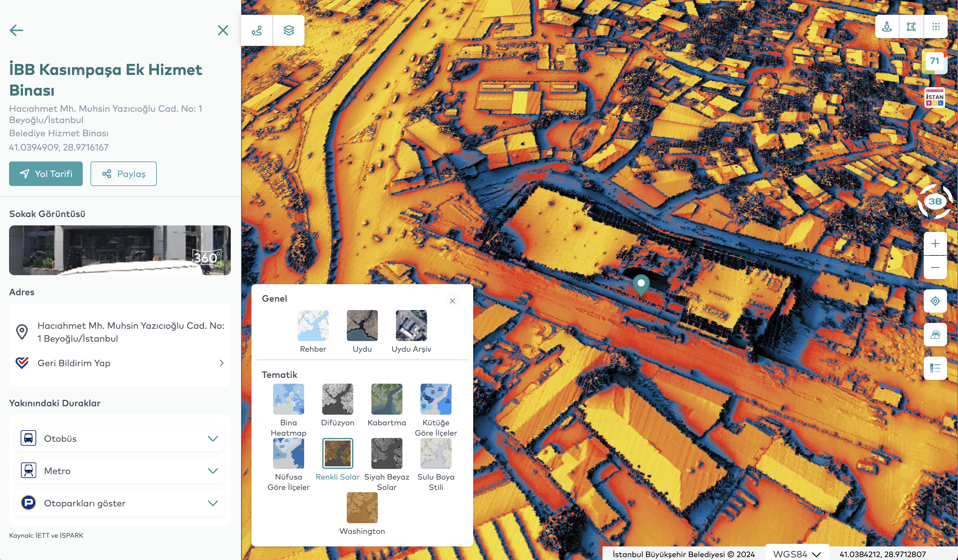Viewport: 958px width, 560px height.
Task: Open the traffic car icon
Action: coord(935,334)
